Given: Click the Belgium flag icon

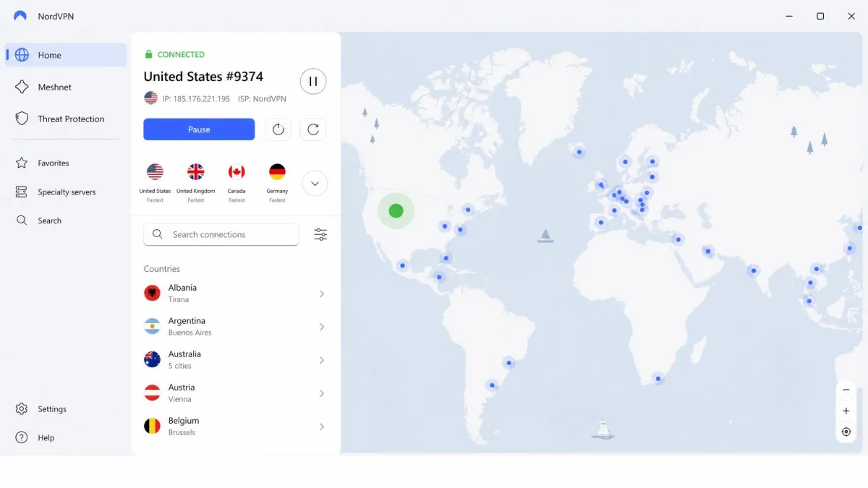Looking at the screenshot, I should 152,426.
